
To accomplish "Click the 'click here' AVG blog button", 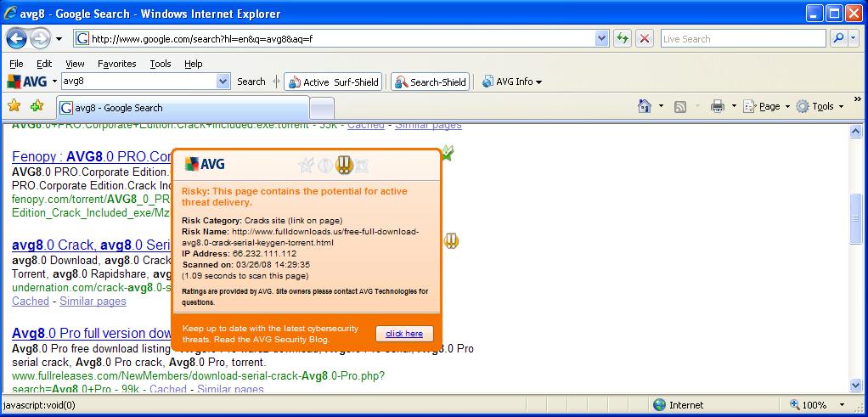I will click(x=404, y=334).
